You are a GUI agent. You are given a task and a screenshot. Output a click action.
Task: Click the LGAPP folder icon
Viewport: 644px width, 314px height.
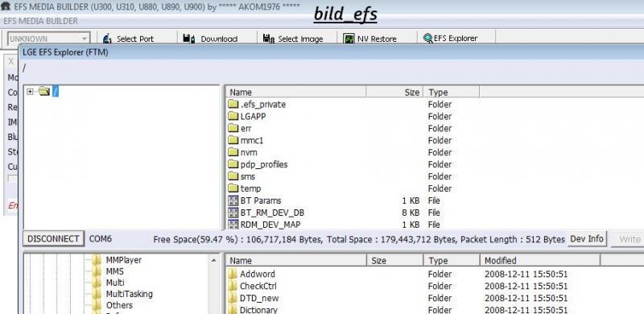pyautogui.click(x=233, y=116)
